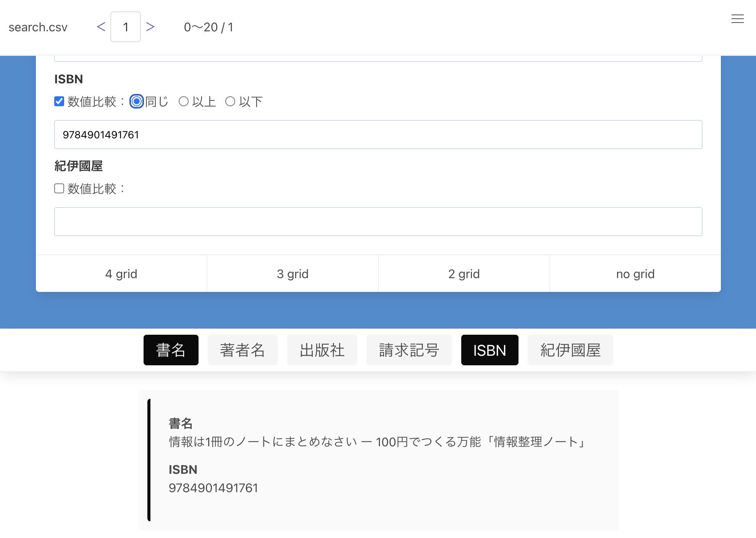This screenshot has width=756, height=538.
Task: Open the hamburger menu icon
Action: (737, 19)
